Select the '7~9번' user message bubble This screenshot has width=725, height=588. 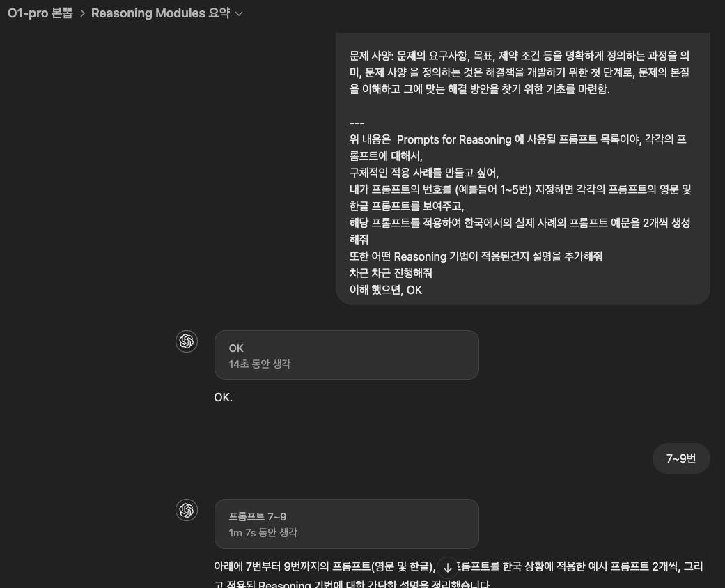(x=681, y=458)
